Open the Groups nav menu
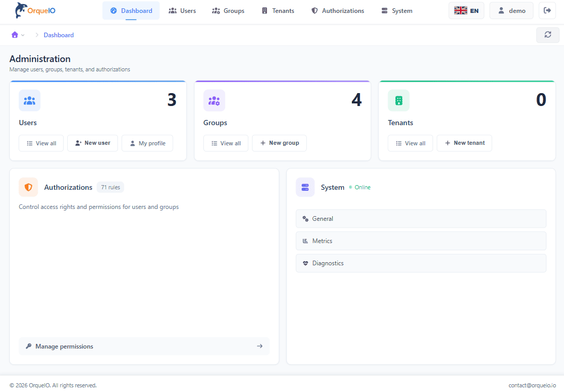Viewport: 564px width, 392px height. 228,11
